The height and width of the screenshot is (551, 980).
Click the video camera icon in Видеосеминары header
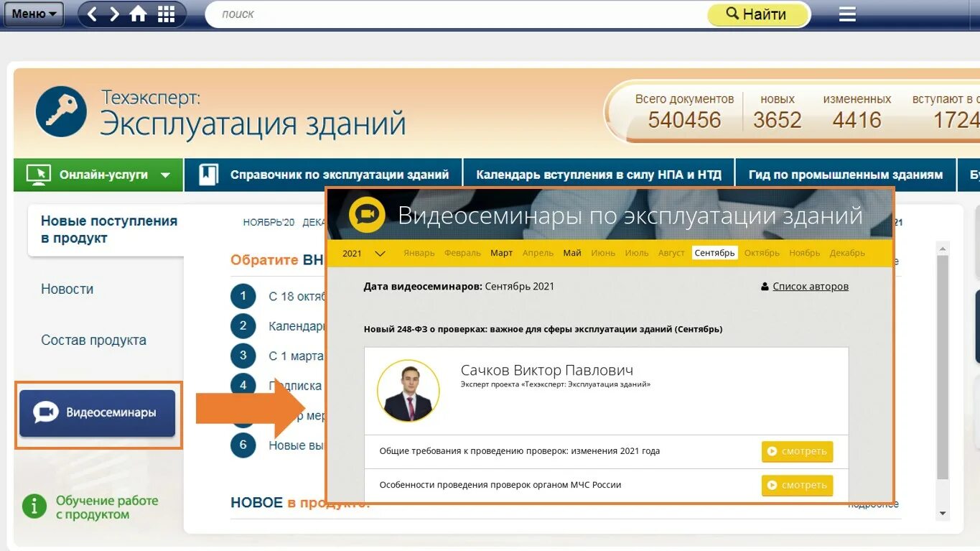coord(367,214)
